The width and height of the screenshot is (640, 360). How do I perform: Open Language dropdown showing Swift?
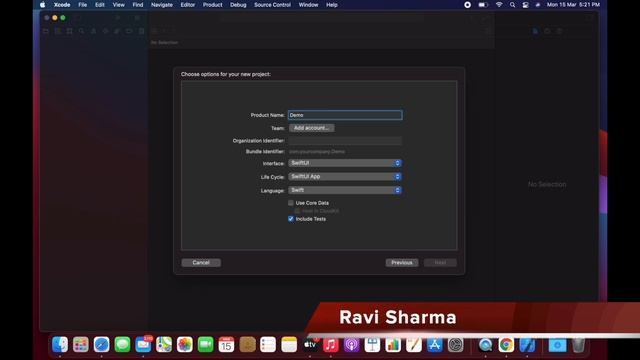345,190
